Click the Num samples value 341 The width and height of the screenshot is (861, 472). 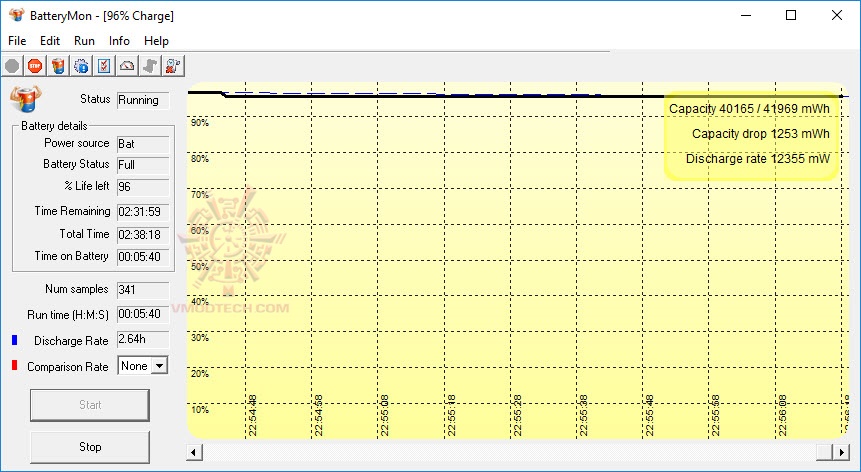tap(143, 290)
